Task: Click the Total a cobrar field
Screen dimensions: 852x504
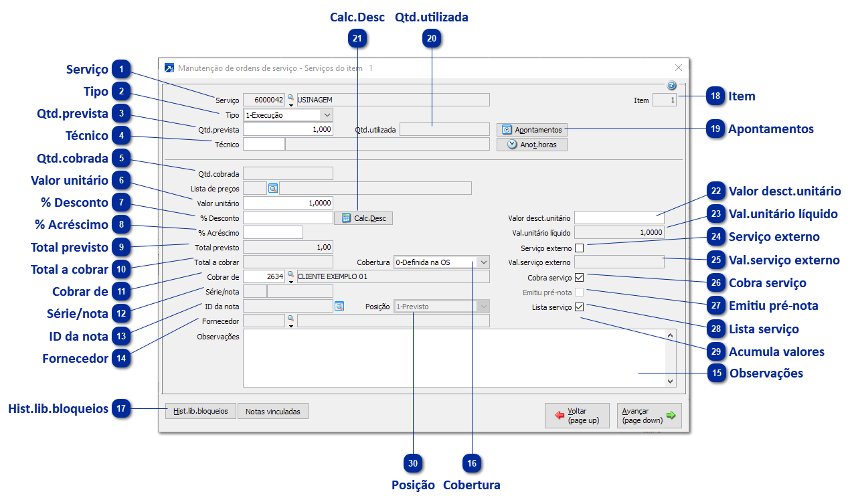Action: coord(288,262)
